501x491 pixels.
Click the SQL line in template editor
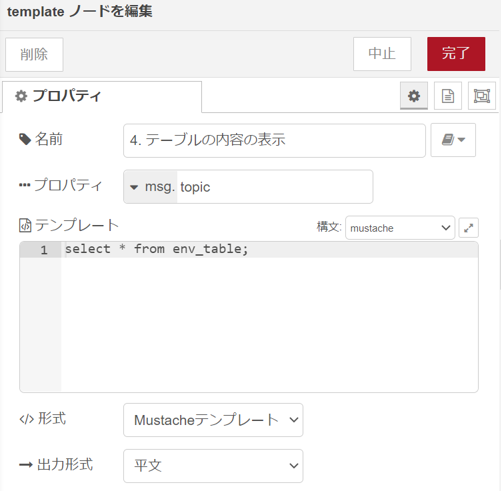tap(156, 249)
